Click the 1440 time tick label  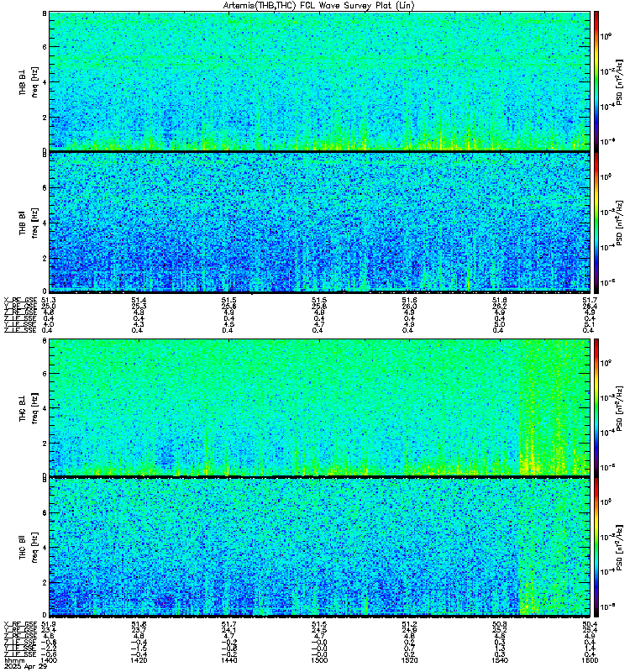pos(228,660)
